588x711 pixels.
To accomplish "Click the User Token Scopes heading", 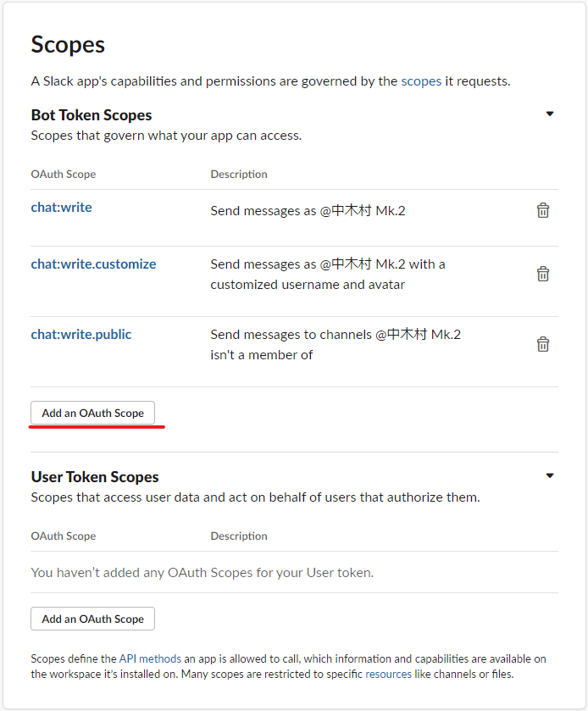I will pos(95,477).
